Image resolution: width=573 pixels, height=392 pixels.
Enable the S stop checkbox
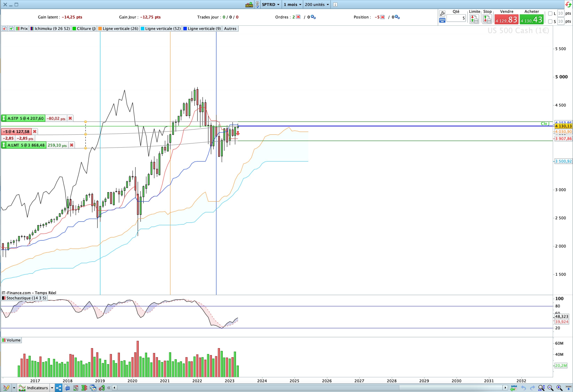click(x=550, y=21)
